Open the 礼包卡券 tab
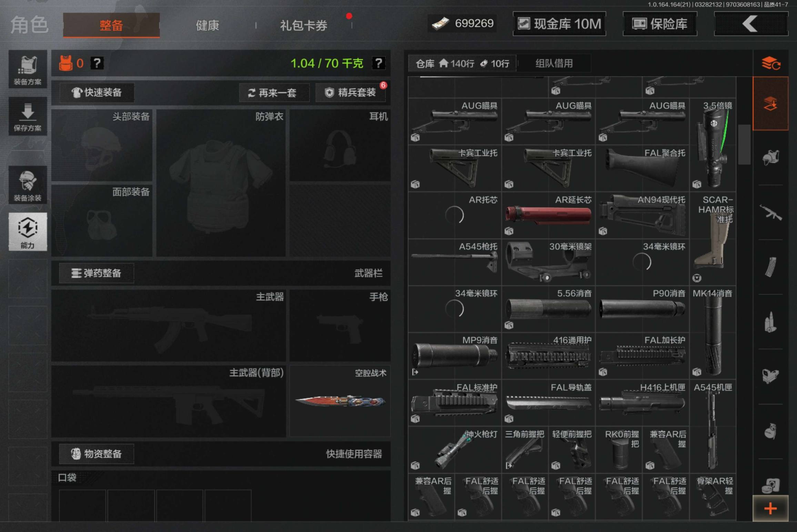 point(303,25)
